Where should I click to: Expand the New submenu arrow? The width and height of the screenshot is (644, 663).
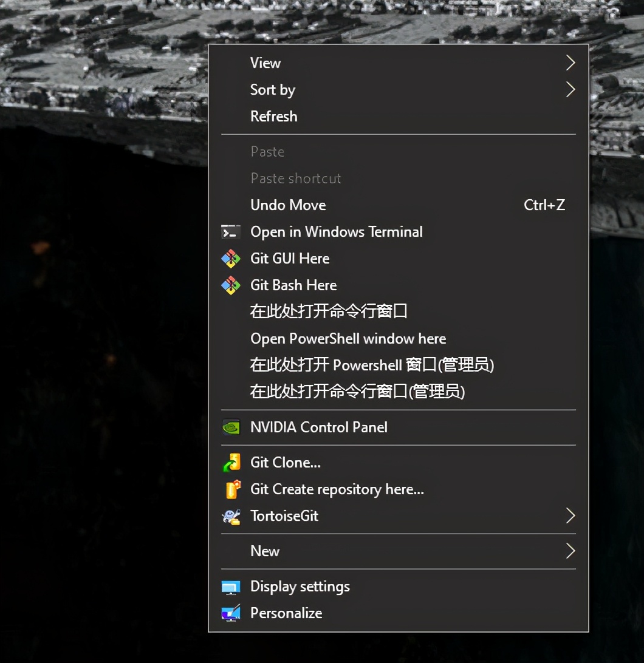(570, 551)
